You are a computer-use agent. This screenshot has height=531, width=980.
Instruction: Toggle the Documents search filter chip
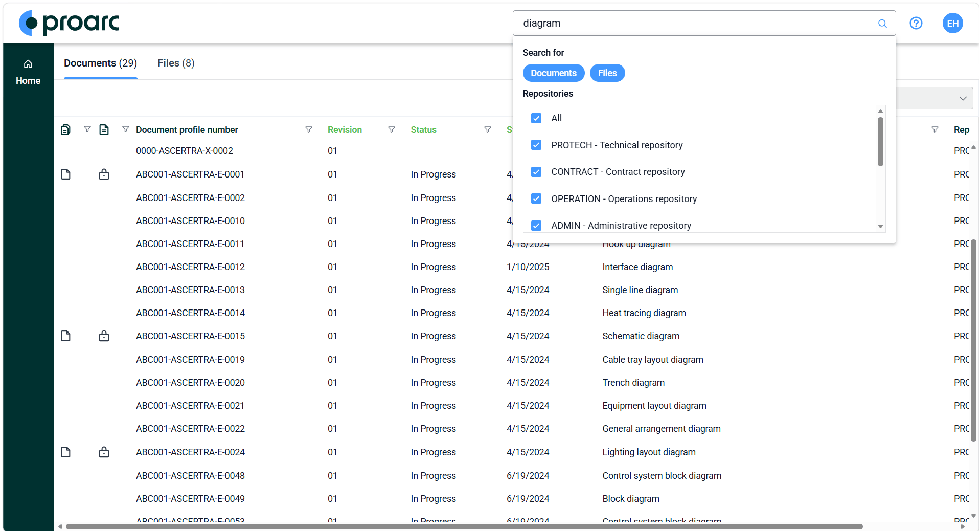pos(554,73)
